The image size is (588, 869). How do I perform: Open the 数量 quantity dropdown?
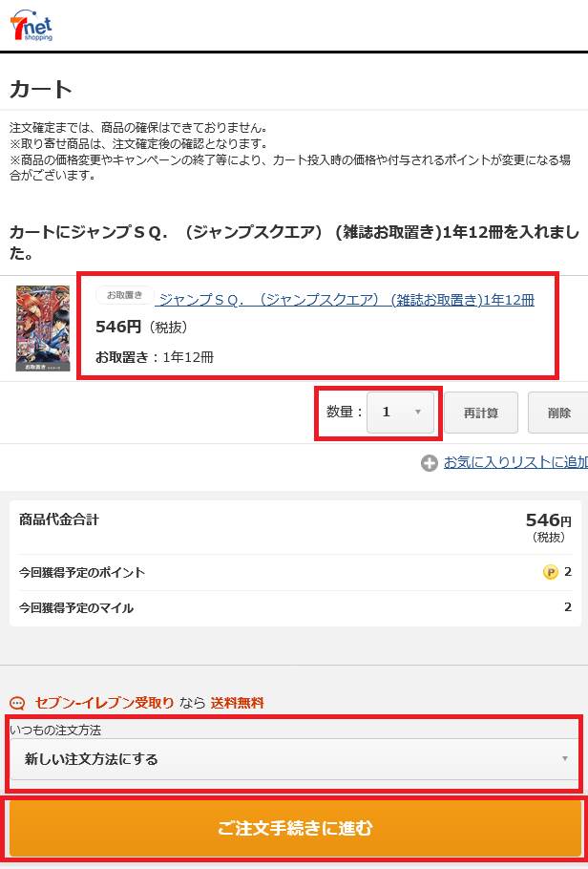click(400, 413)
